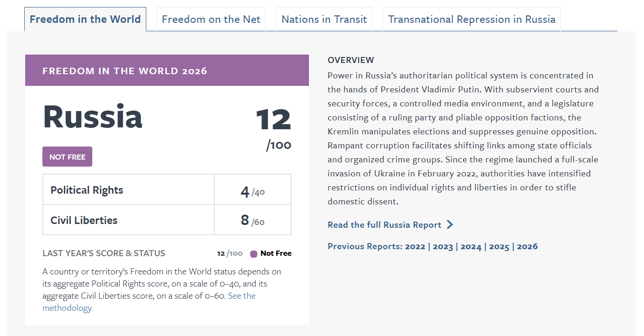Select the Nations in Transit tab
Viewport: 644px width, 336px height.
pyautogui.click(x=324, y=20)
